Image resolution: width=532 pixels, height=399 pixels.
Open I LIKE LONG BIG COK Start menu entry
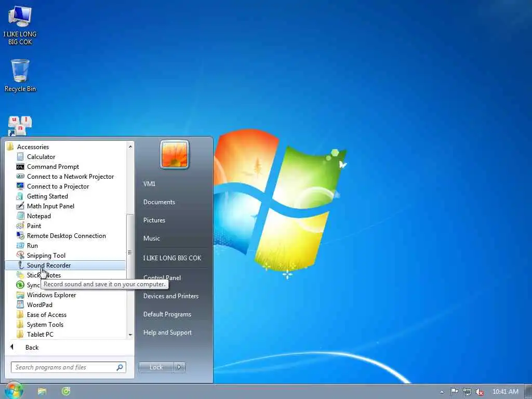[172, 258]
